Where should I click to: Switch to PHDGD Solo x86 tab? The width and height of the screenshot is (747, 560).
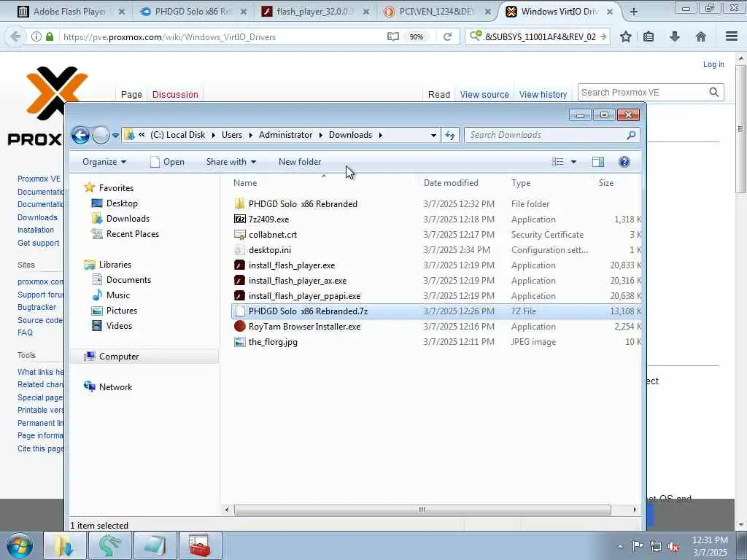(193, 12)
